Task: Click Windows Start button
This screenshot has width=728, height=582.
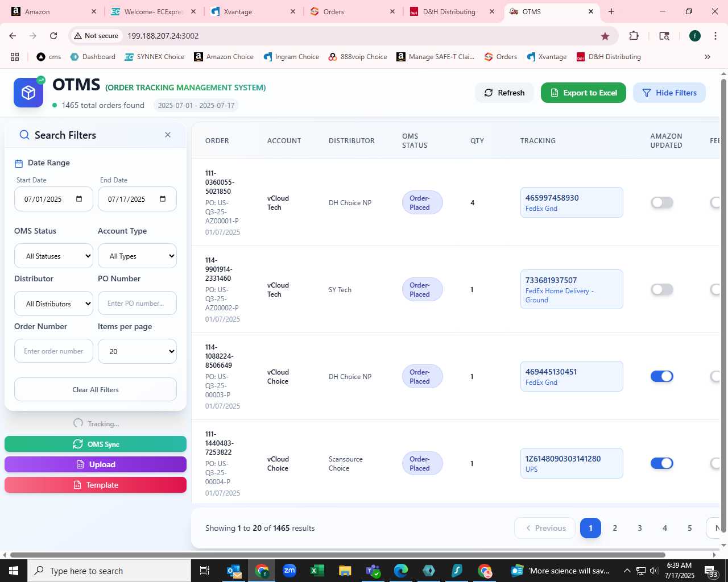Action: (14, 571)
